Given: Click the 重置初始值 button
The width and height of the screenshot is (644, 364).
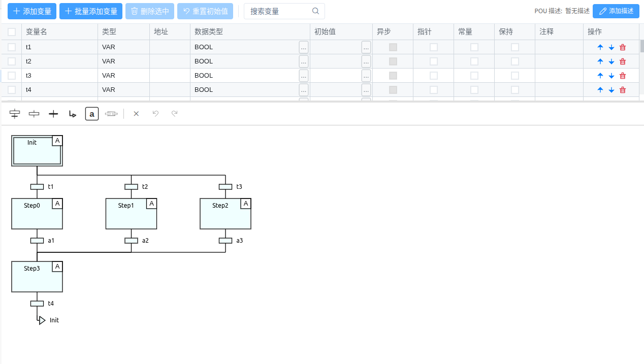Looking at the screenshot, I should [x=205, y=11].
